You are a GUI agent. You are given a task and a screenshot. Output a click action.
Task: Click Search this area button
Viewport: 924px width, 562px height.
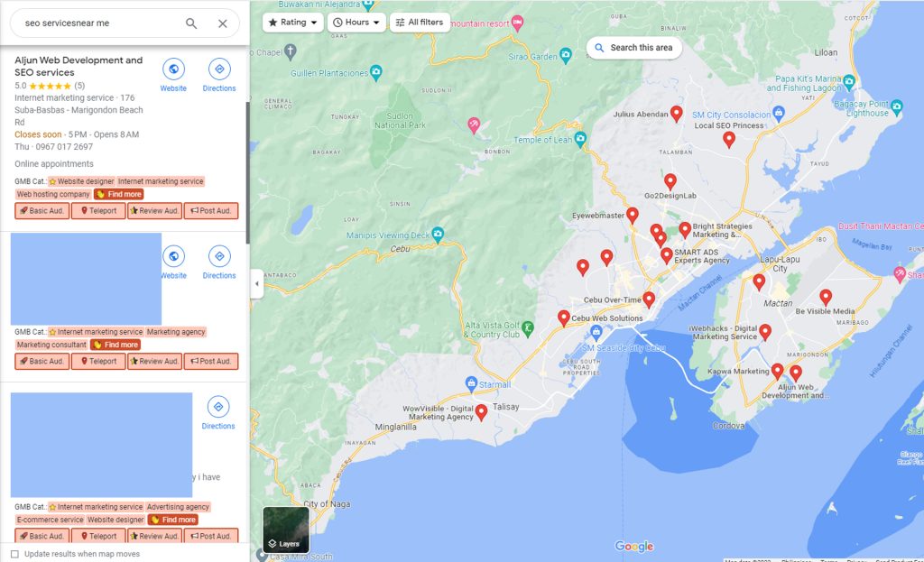point(634,48)
